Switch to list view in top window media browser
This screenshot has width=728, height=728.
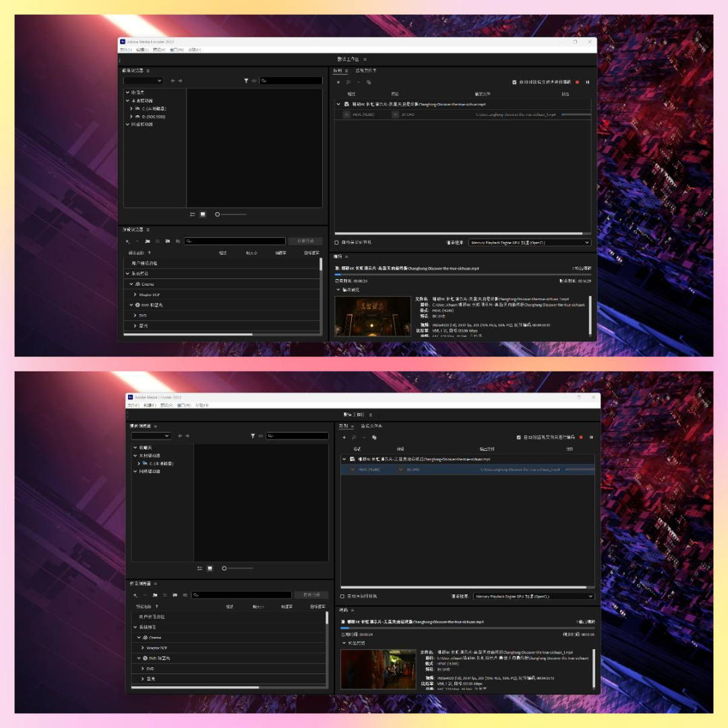point(192,214)
